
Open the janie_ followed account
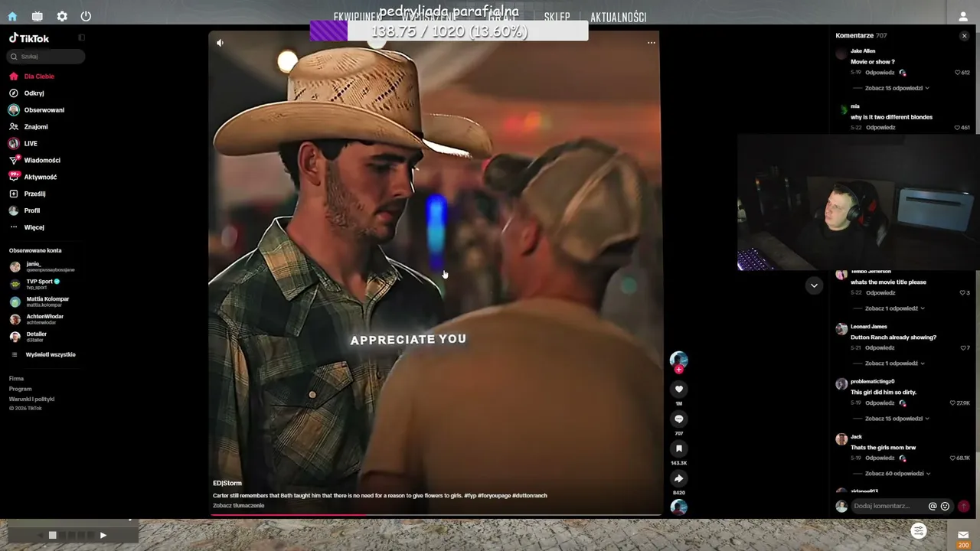click(x=42, y=266)
